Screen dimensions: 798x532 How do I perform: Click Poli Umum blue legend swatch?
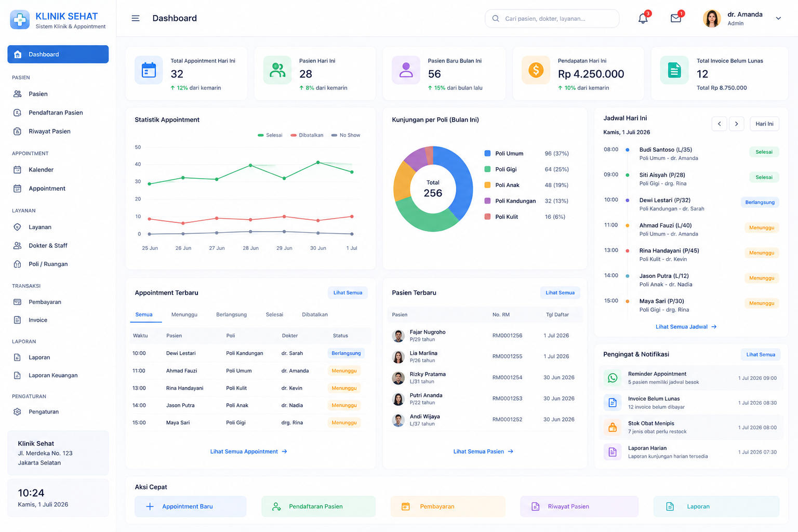[487, 153]
